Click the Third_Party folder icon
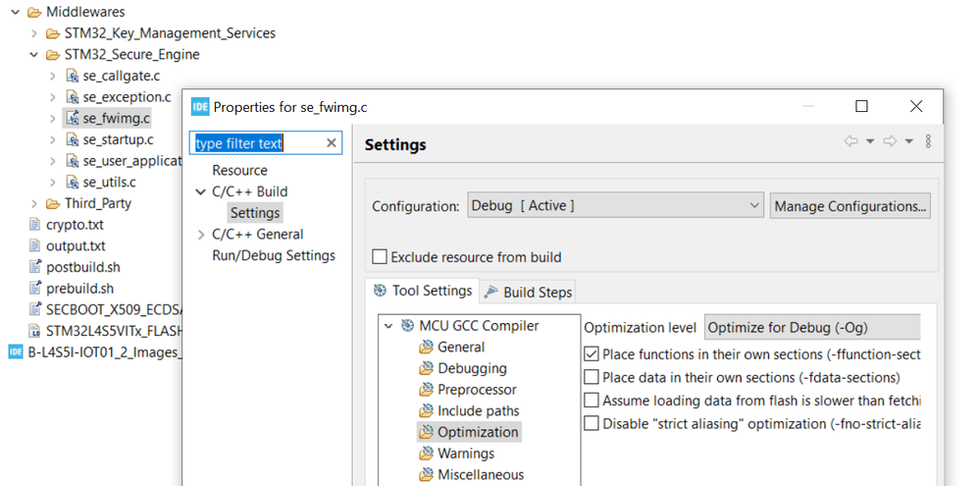 (53, 203)
